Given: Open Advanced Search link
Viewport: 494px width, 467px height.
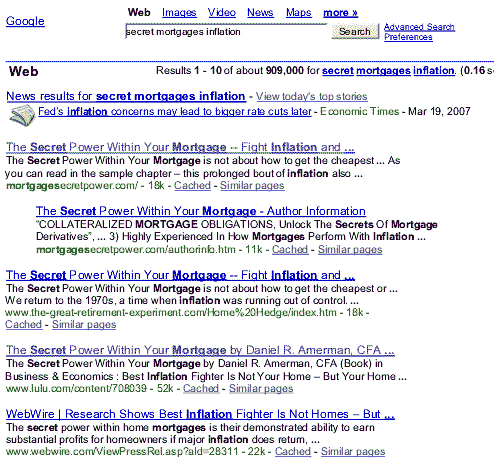Looking at the screenshot, I should [419, 27].
